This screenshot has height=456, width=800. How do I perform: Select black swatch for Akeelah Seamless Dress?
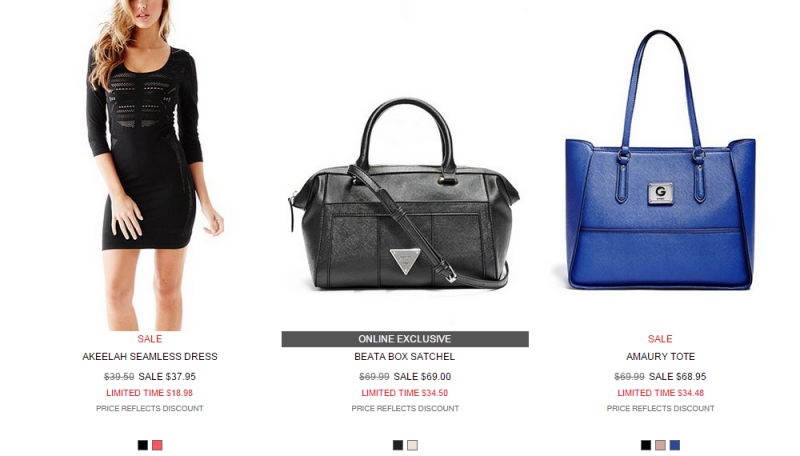point(143,445)
